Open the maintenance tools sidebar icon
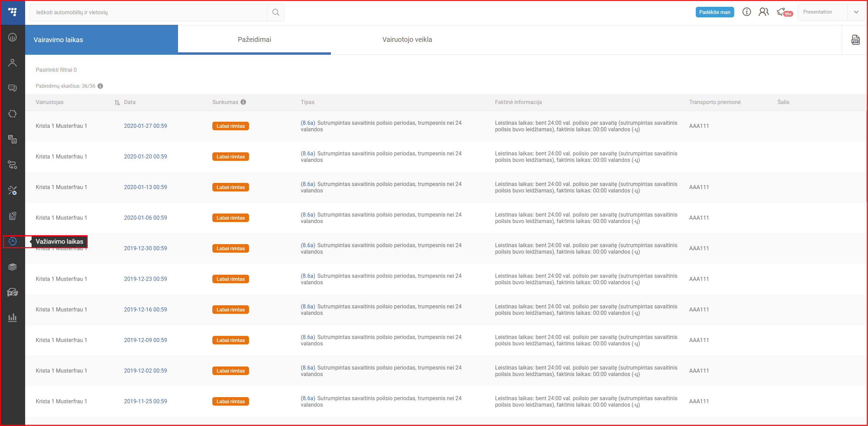Viewport: 868px width, 426px height. pyautogui.click(x=13, y=190)
